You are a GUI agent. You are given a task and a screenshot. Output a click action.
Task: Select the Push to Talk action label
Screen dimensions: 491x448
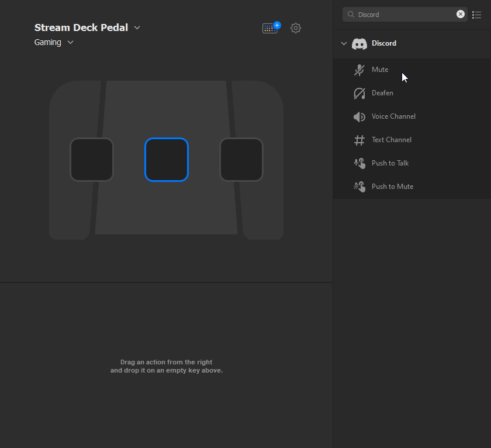coord(390,163)
